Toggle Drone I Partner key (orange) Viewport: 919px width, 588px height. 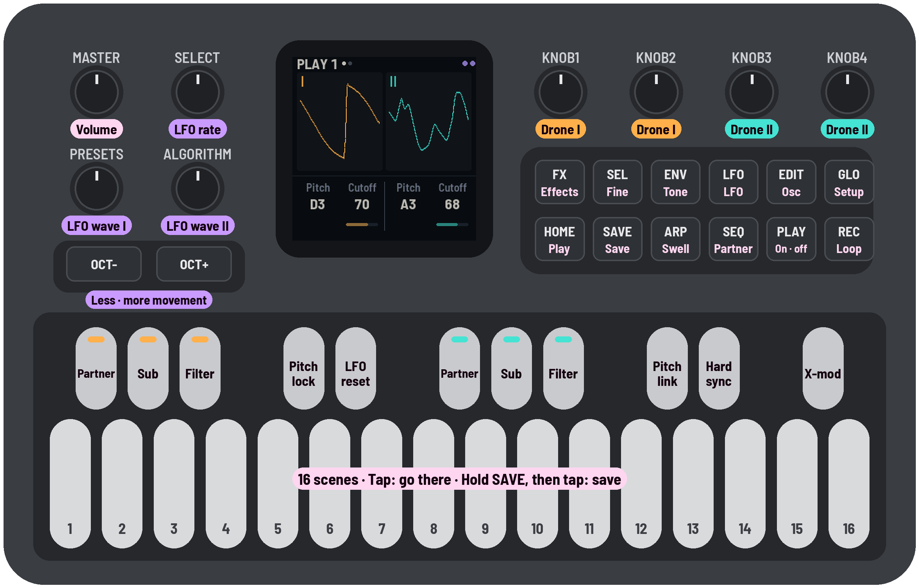coord(96,368)
